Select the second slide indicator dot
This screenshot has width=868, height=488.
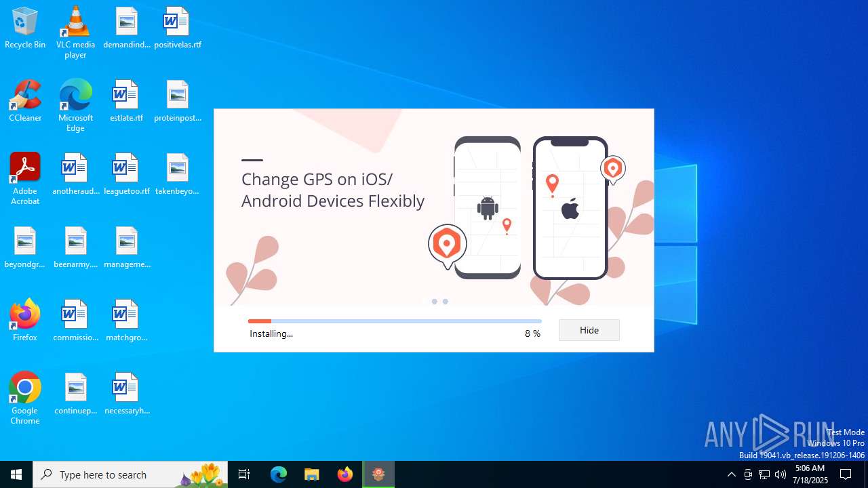pyautogui.click(x=446, y=302)
